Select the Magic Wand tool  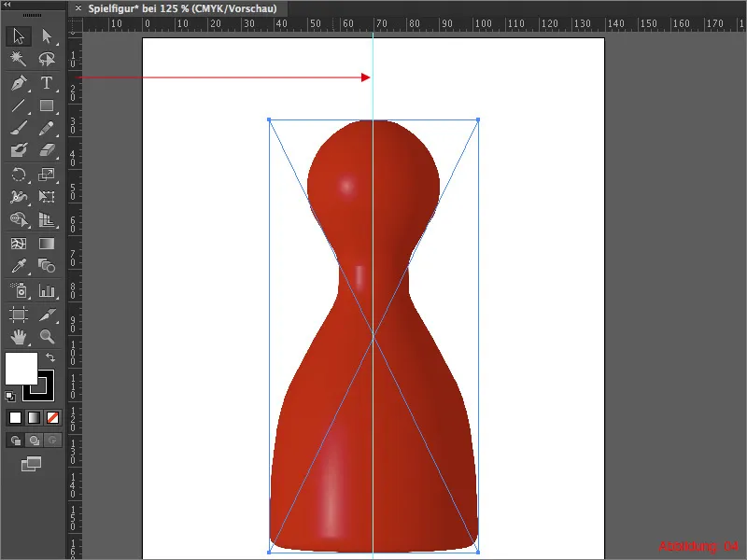(19, 59)
